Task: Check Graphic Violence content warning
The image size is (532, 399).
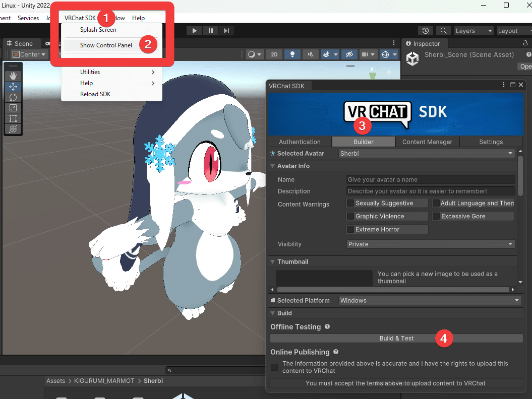Action: point(350,216)
